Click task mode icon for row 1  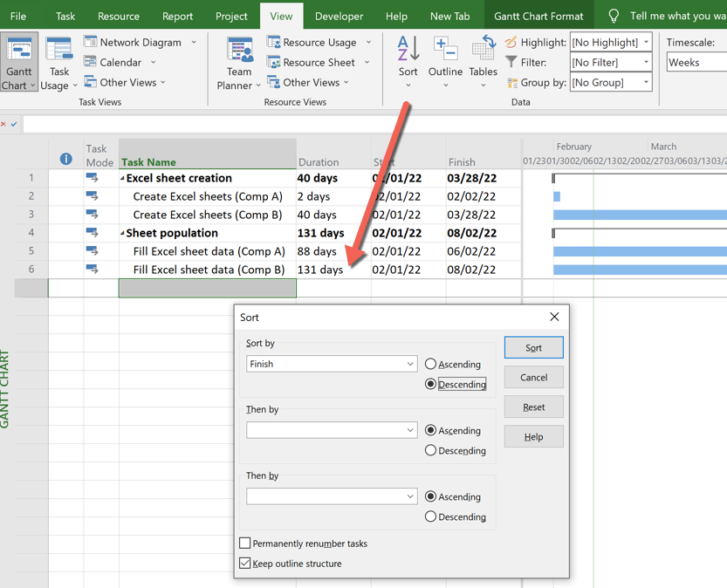[x=92, y=177]
